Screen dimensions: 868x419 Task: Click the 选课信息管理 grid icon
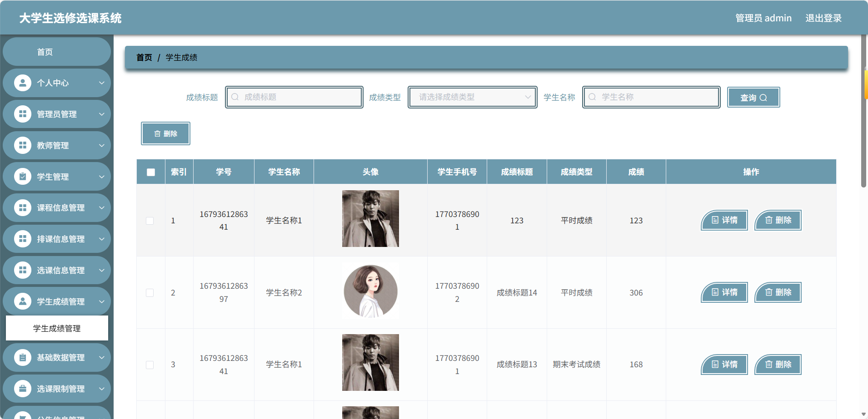point(23,270)
